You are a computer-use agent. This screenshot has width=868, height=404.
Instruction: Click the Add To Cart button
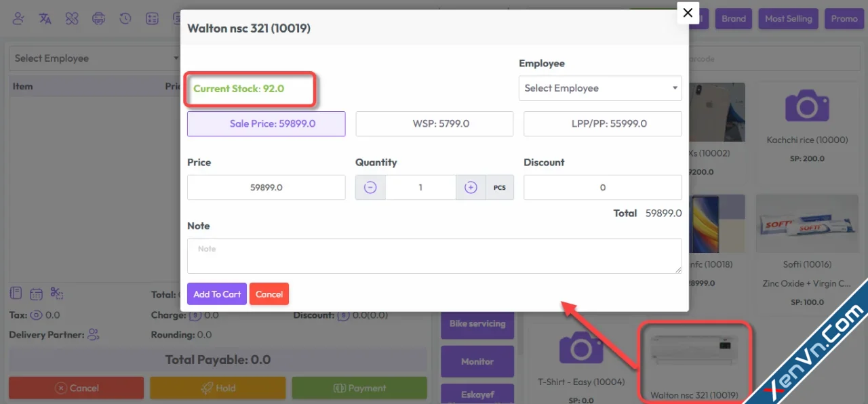tap(217, 294)
